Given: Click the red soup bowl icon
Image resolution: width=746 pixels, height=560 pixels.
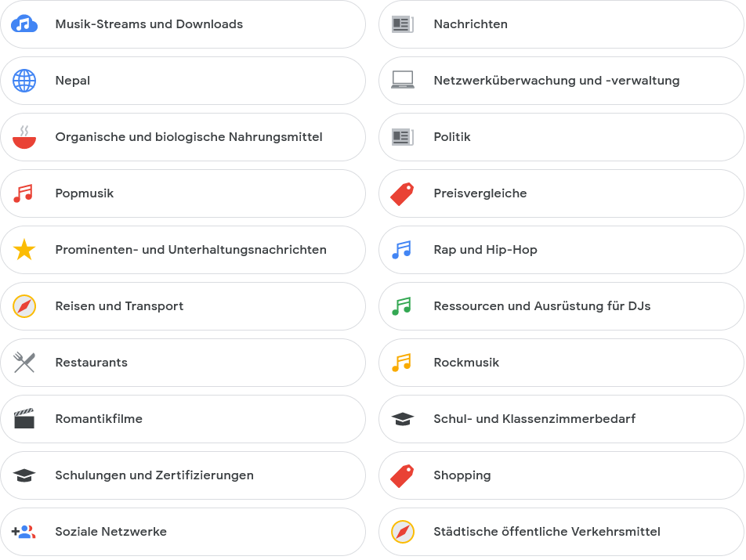Looking at the screenshot, I should coord(24,137).
